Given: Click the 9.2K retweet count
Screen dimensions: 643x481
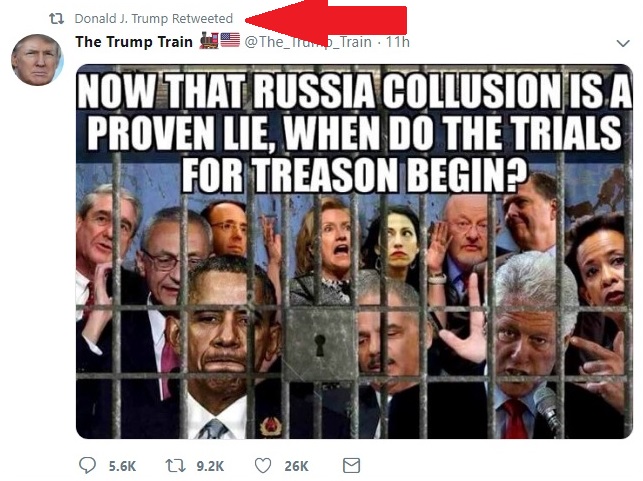Looking at the screenshot, I should point(210,466).
